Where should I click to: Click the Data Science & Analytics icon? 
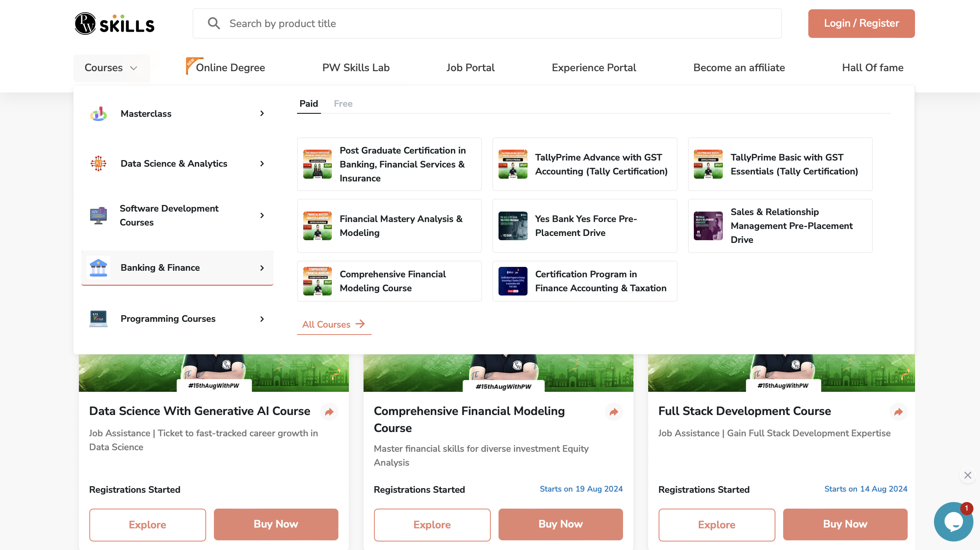click(x=99, y=164)
